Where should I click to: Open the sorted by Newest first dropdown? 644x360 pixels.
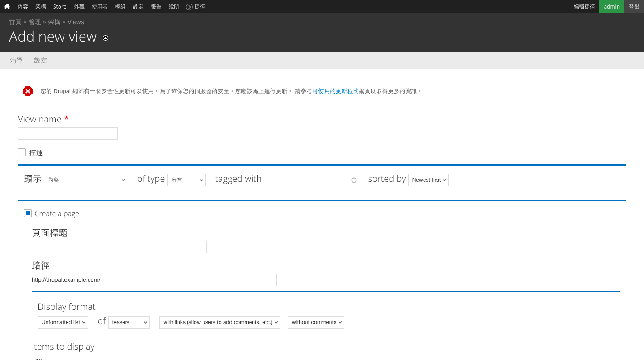[x=428, y=180]
